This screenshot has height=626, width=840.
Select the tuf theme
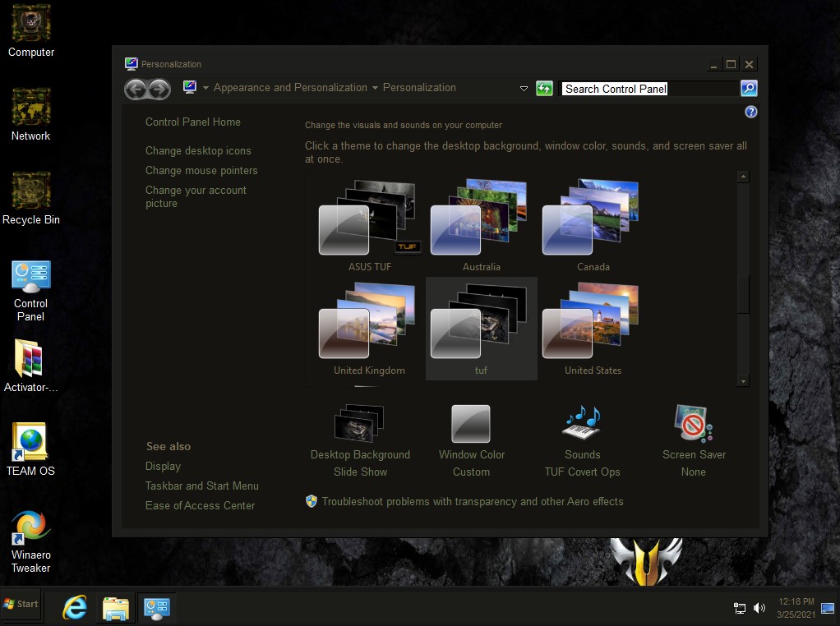tap(481, 329)
